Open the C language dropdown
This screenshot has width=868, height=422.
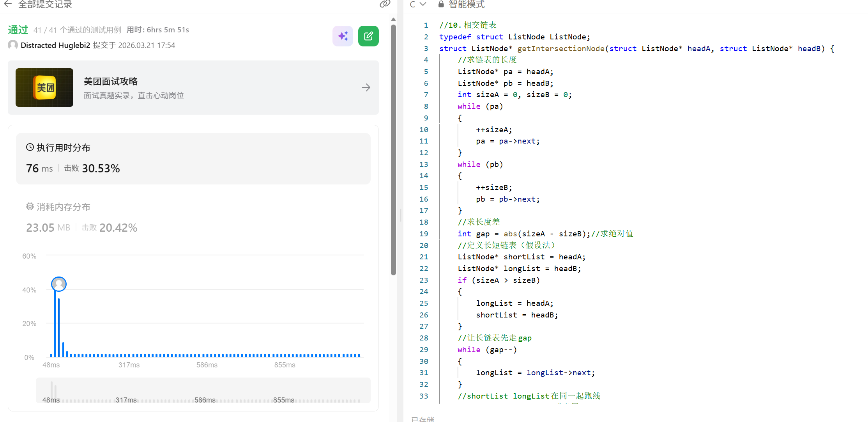tap(418, 4)
